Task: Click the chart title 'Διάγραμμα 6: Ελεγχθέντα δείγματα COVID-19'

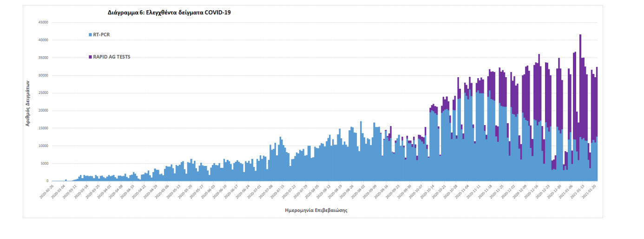Action: (169, 13)
